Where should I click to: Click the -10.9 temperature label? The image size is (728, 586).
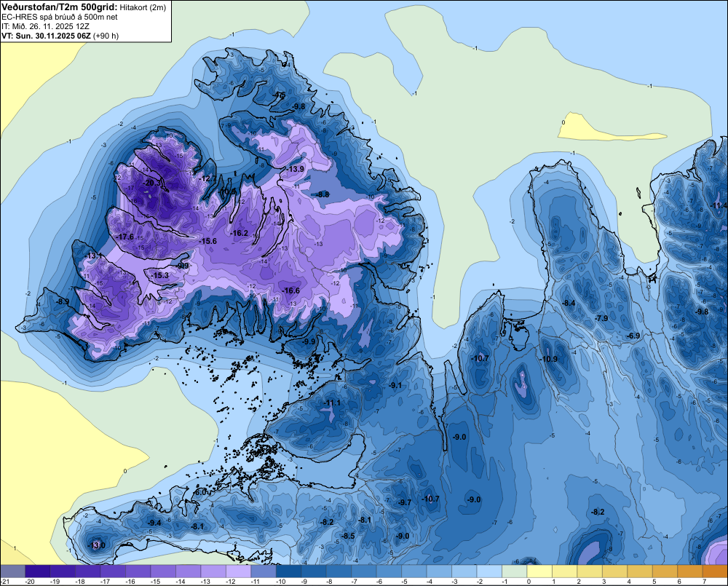pos(549,359)
